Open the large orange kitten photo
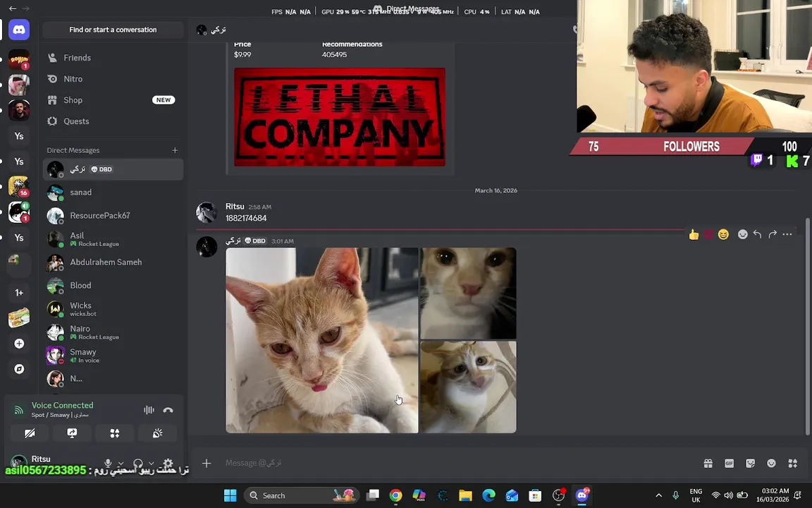The width and height of the screenshot is (812, 508). [321, 340]
